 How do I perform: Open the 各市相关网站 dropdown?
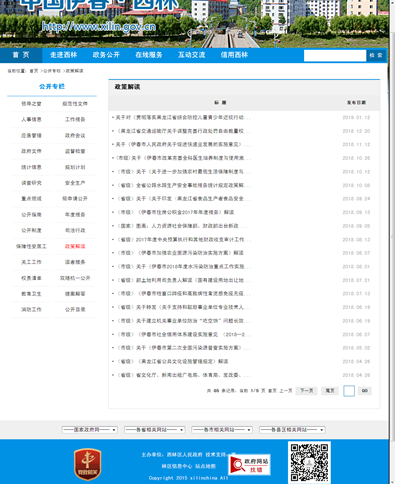(222, 430)
